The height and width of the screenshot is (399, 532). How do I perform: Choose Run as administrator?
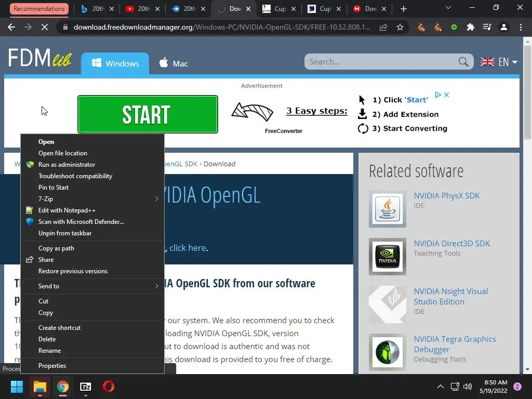coord(92,165)
